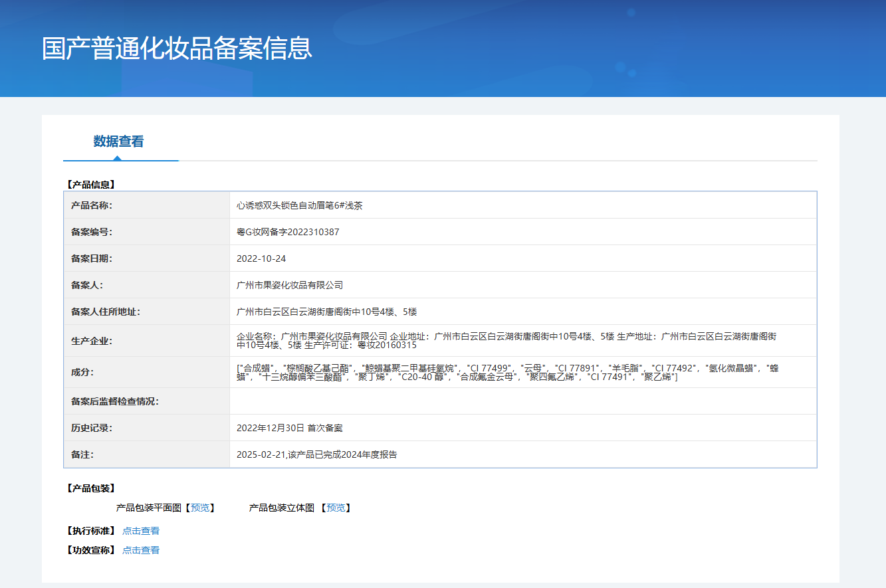
Task: Click the 备案日期 row label
Action: tap(92, 258)
